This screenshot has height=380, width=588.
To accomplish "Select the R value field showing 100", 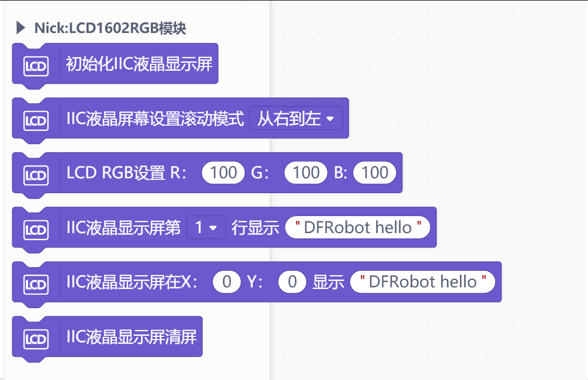I will tap(223, 173).
